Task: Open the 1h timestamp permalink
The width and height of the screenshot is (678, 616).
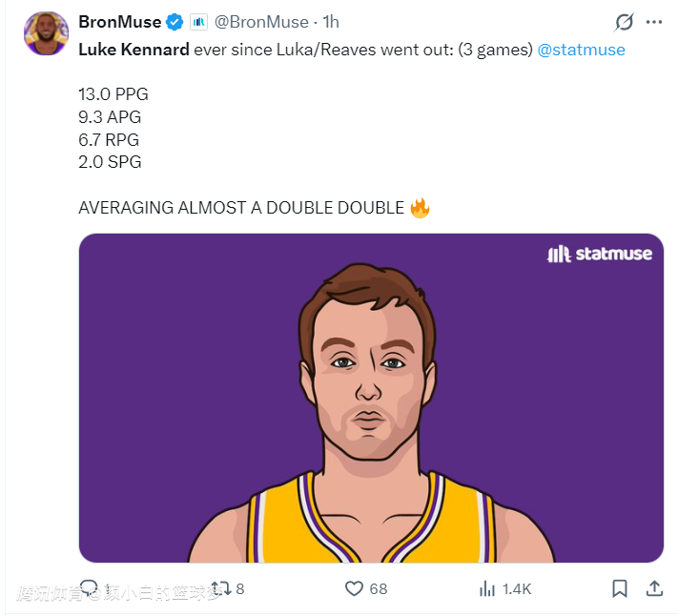Action: click(332, 22)
